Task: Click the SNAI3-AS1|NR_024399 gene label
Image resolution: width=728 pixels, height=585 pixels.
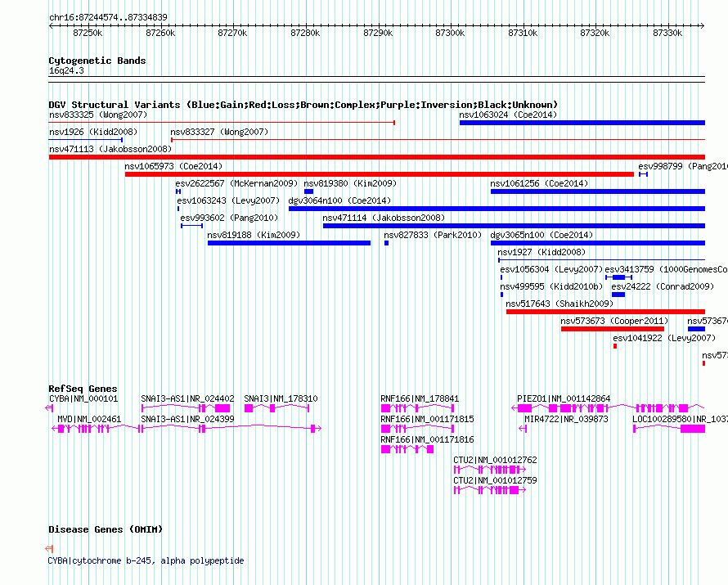Action: click(187, 419)
